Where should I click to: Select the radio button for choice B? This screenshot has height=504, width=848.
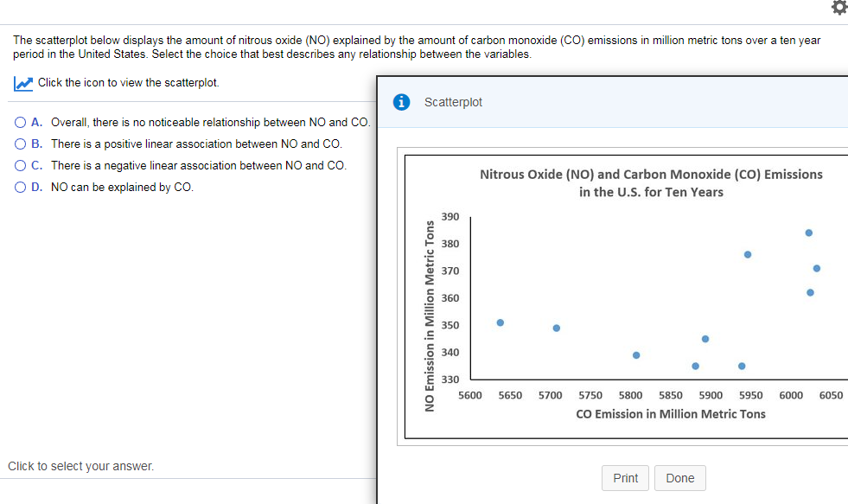pos(19,144)
